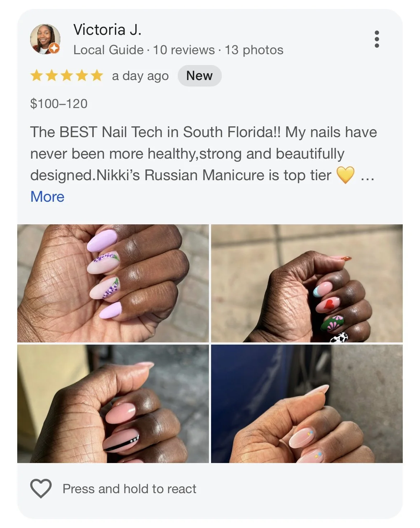The height and width of the screenshot is (528, 420).
Task: Click the orange Local Guide badge on avatar
Action: [54, 48]
